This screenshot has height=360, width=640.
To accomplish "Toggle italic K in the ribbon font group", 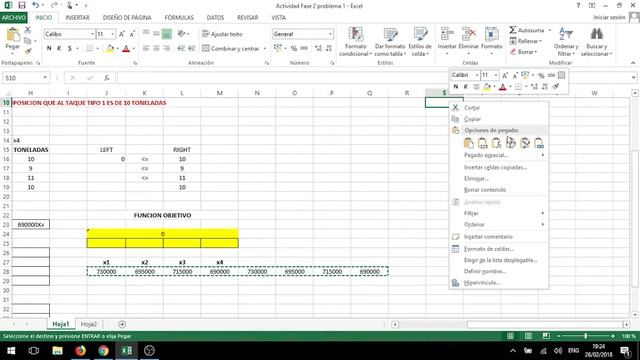I will tap(59, 49).
